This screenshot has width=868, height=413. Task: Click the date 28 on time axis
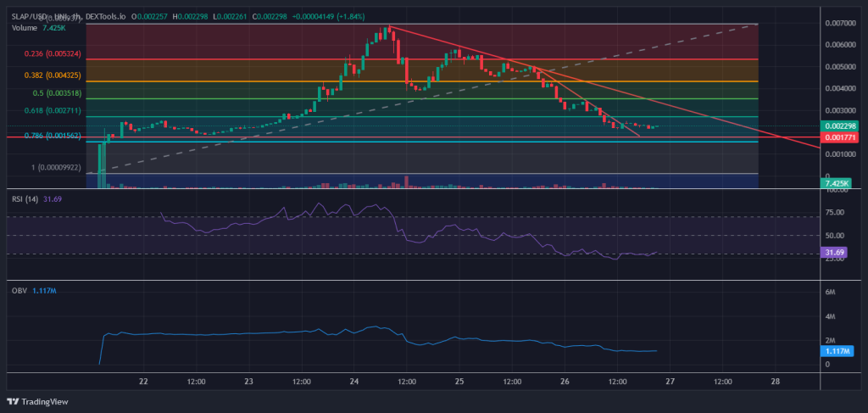775,382
